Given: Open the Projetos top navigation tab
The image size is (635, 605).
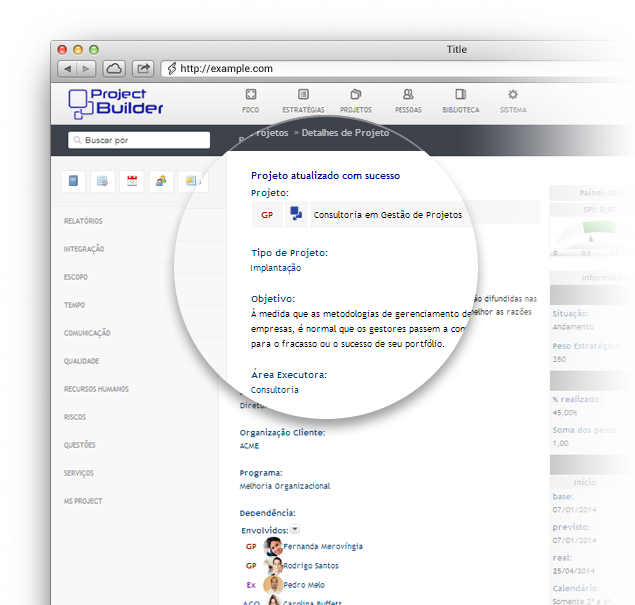Looking at the screenshot, I should 355,99.
